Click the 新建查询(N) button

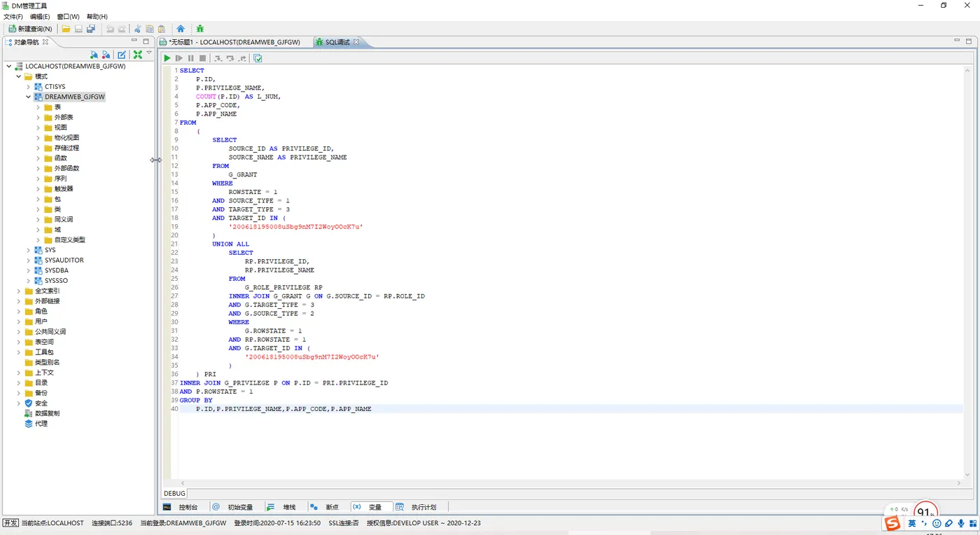coord(30,29)
